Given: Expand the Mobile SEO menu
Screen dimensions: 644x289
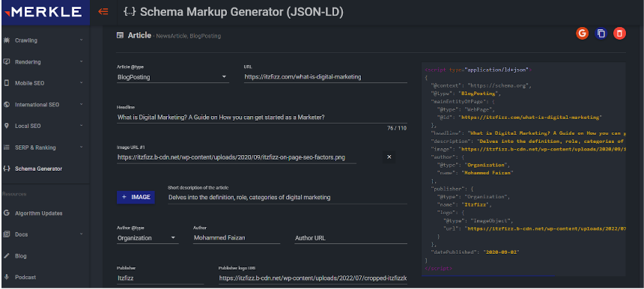Looking at the screenshot, I should (82, 82).
